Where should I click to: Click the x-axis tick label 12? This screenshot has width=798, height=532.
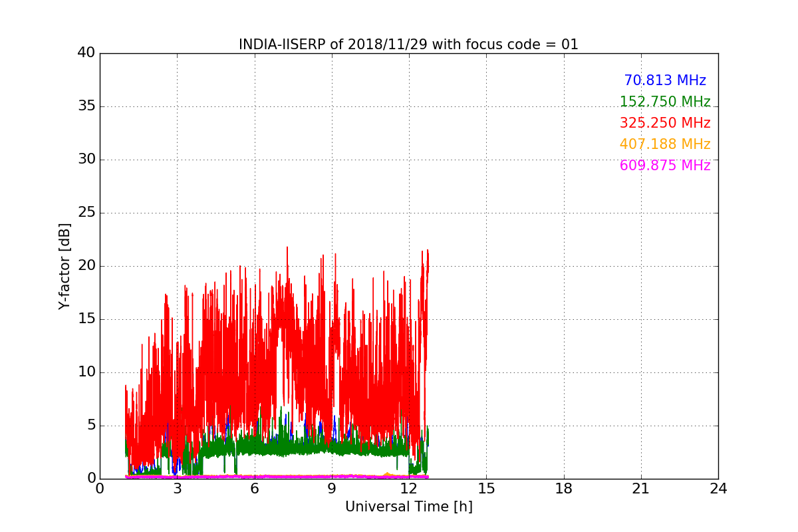tap(409, 488)
